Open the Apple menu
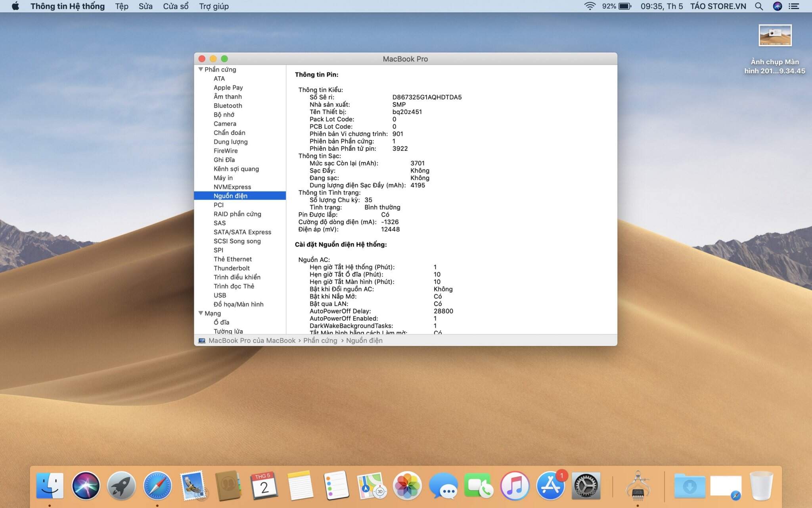This screenshot has height=508, width=812. 15,6
